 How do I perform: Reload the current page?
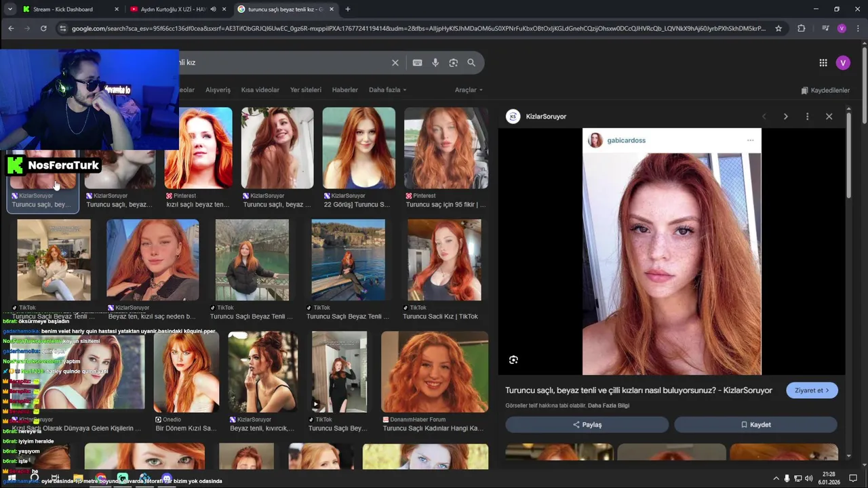pos(43,28)
